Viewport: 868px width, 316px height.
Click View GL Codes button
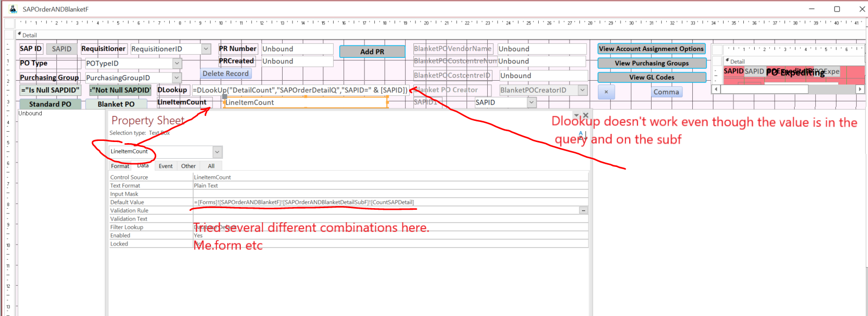(652, 78)
